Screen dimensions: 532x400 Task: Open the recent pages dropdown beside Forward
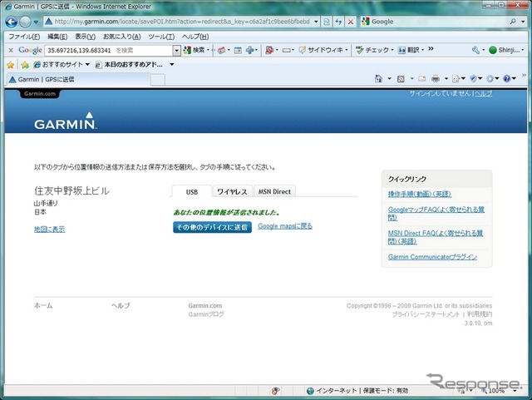36,22
